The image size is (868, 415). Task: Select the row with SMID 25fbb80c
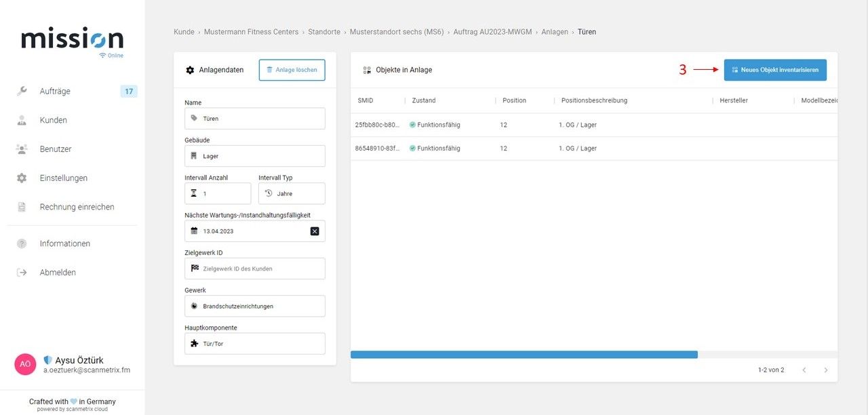point(594,125)
